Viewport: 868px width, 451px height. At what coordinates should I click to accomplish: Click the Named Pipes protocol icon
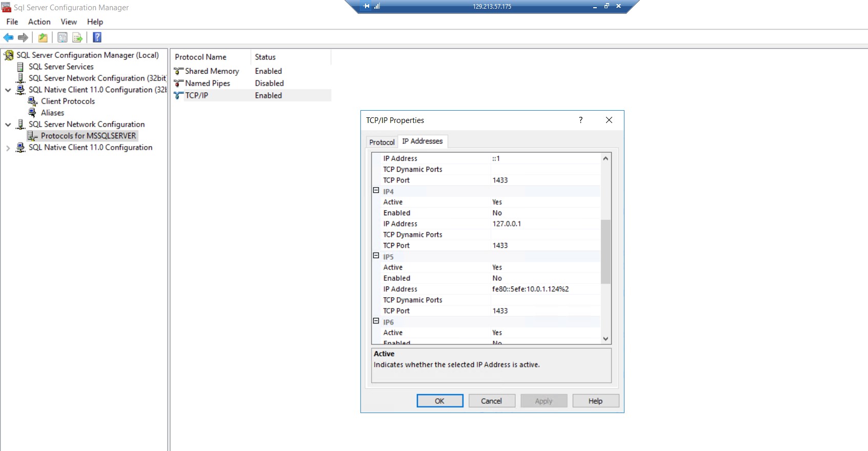pos(178,83)
